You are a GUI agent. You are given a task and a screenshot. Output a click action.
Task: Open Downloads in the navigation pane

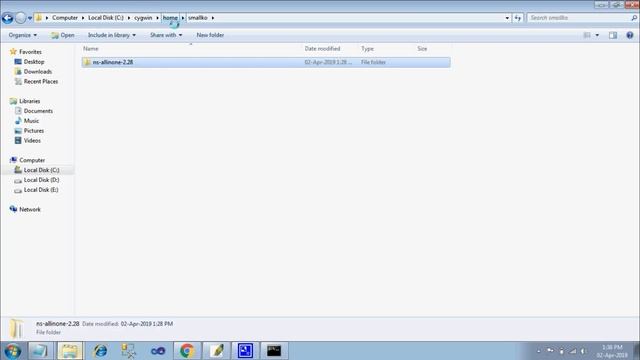[38, 71]
